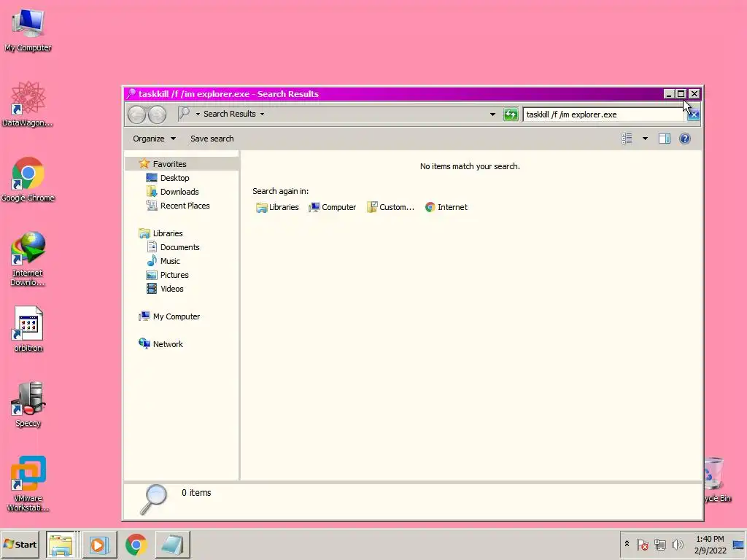Image resolution: width=747 pixels, height=560 pixels.
Task: Select Favorites in the navigation pane
Action: pyautogui.click(x=169, y=164)
